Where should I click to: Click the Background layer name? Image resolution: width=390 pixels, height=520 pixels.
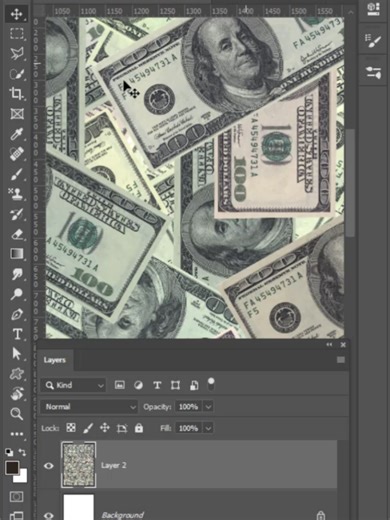(x=123, y=515)
